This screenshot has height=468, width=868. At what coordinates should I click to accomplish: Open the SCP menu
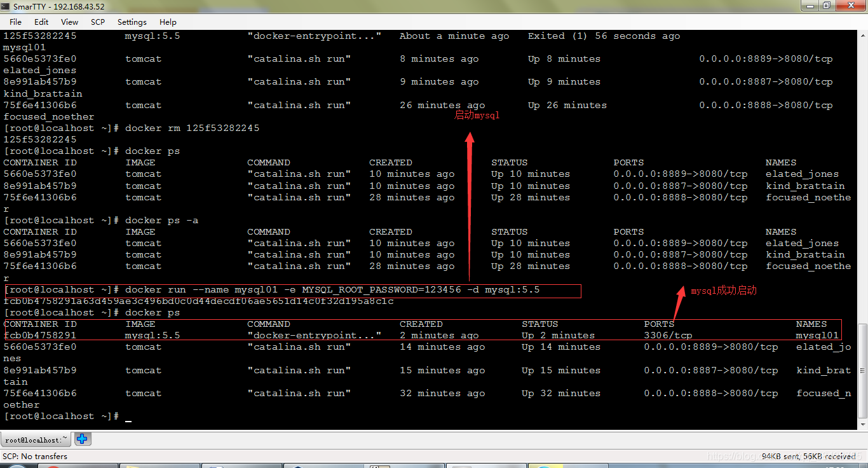click(x=98, y=22)
